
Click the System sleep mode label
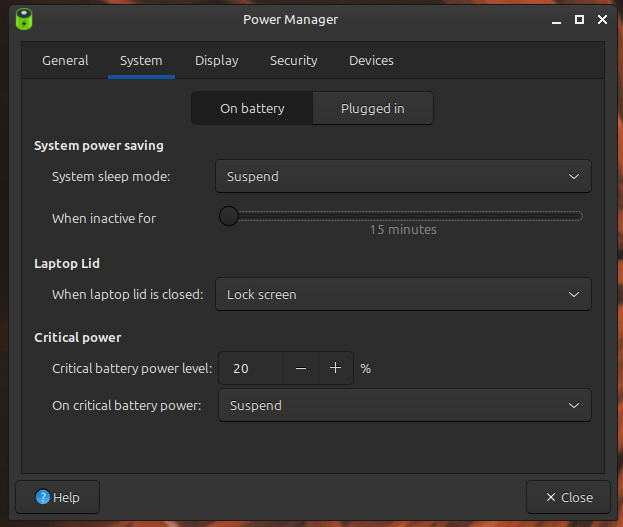point(111,176)
